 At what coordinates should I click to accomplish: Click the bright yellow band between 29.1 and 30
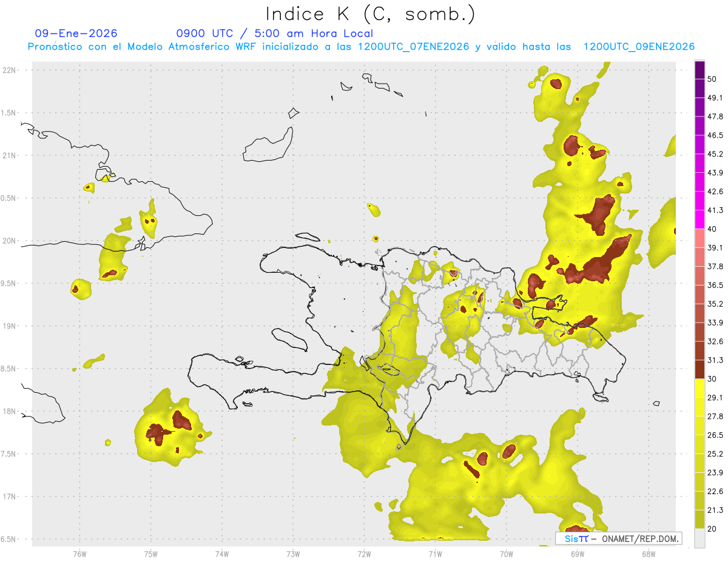click(699, 389)
